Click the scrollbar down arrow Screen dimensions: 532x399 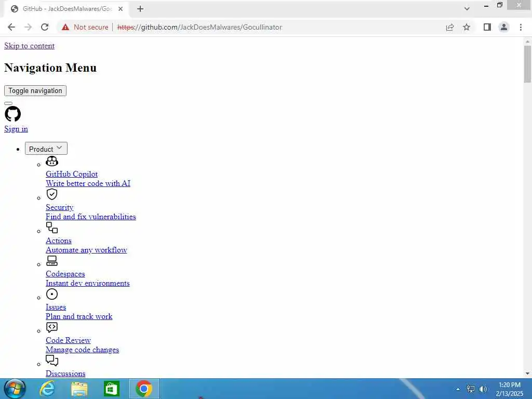[x=527, y=374]
